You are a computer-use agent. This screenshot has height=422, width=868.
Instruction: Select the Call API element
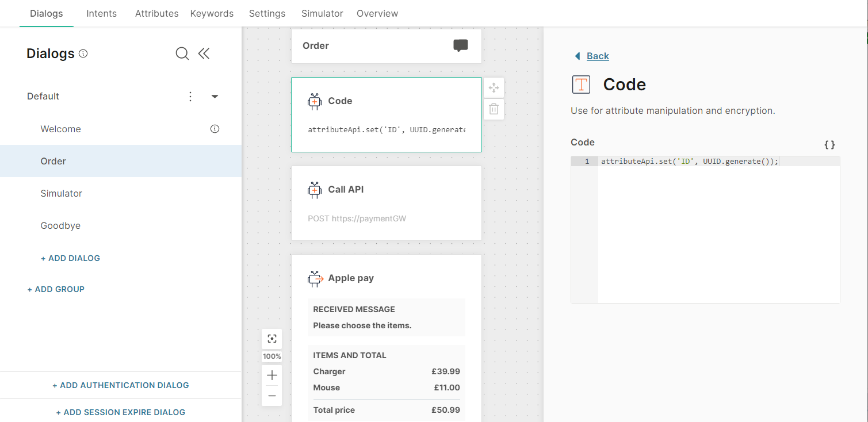coord(386,203)
